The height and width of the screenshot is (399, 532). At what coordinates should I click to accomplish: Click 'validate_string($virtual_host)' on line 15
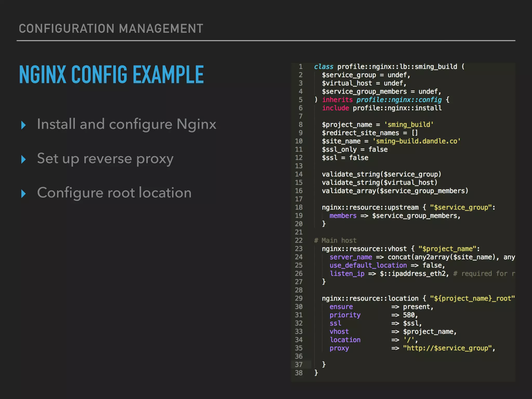tap(380, 183)
